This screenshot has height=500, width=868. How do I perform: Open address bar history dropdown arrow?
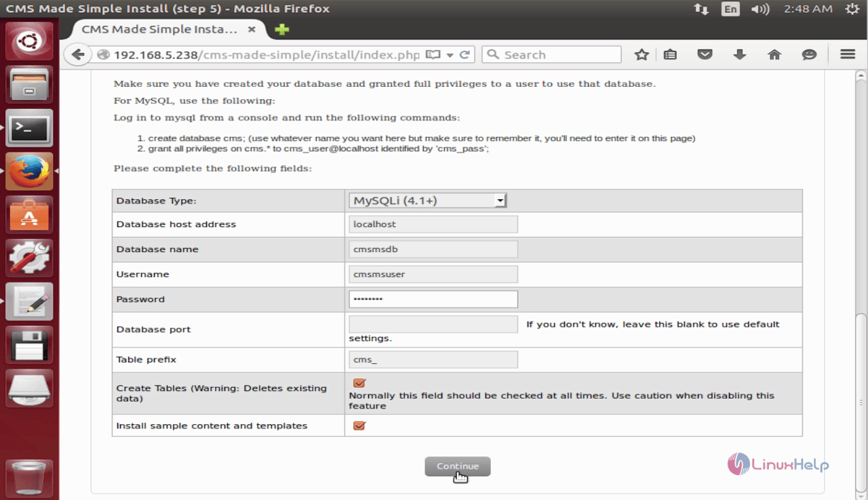click(x=450, y=55)
